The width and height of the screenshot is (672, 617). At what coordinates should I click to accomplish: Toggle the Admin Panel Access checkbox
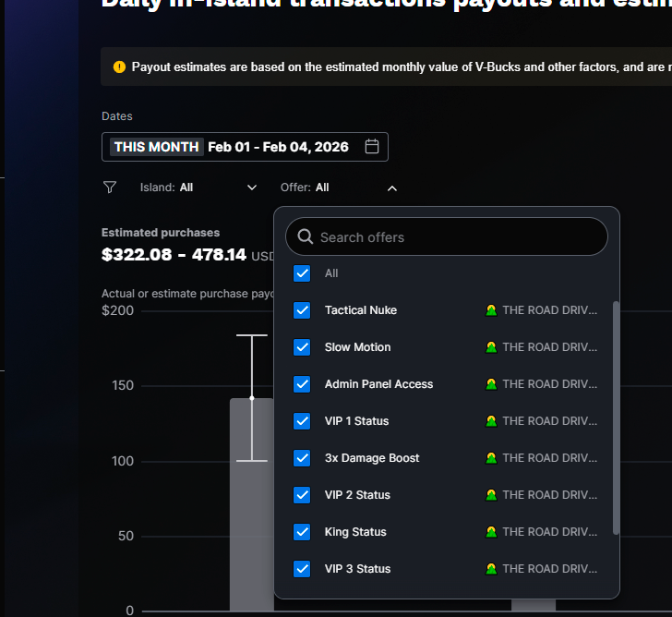pos(302,383)
